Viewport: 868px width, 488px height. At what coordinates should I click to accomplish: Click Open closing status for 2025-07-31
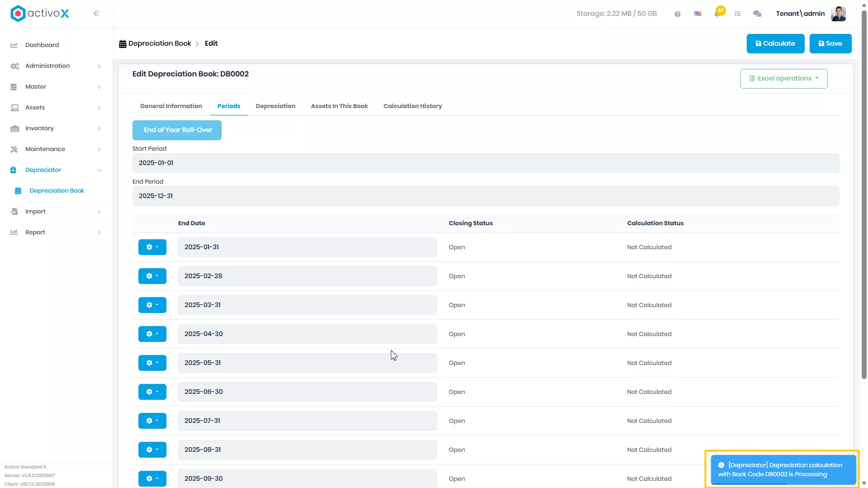pos(456,421)
